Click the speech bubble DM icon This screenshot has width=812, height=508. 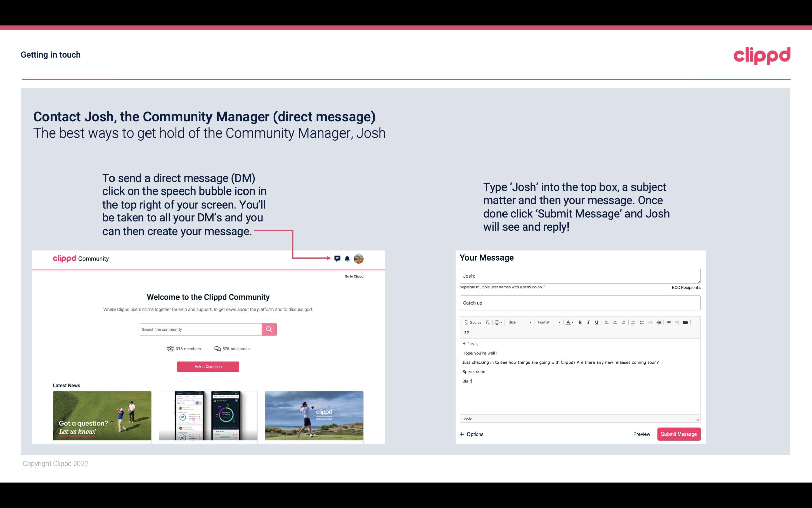[x=338, y=258]
